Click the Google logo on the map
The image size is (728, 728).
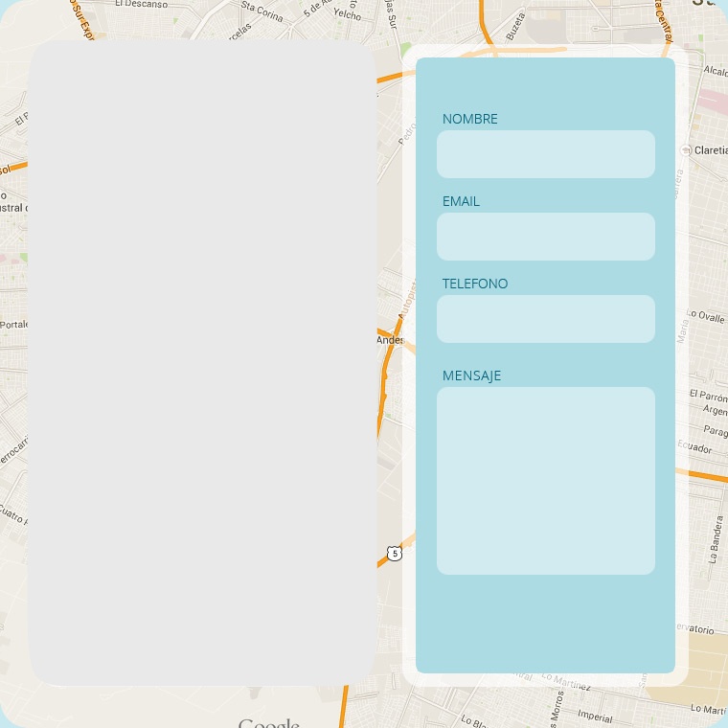[268, 723]
